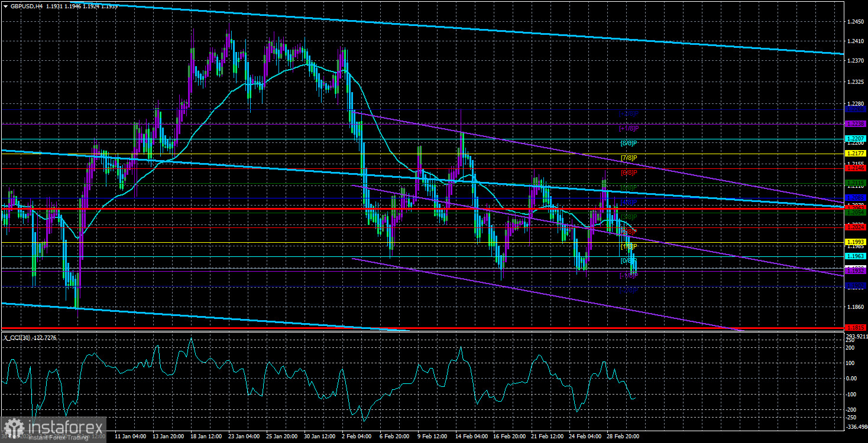Screen dimensions: 868x443
Task: Click the [+1/8]P Murray level label
Action: pyautogui.click(x=629, y=128)
